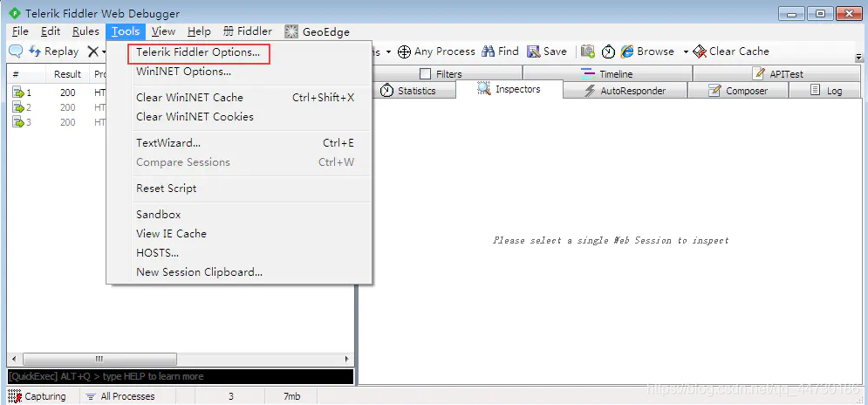This screenshot has height=405, width=868.
Task: Click the Replay toolbar button
Action: click(54, 51)
